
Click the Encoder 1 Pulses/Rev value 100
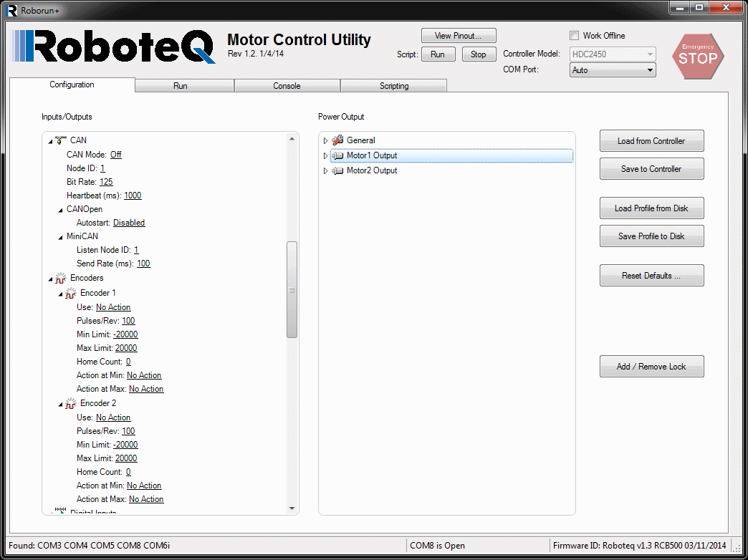pos(128,321)
